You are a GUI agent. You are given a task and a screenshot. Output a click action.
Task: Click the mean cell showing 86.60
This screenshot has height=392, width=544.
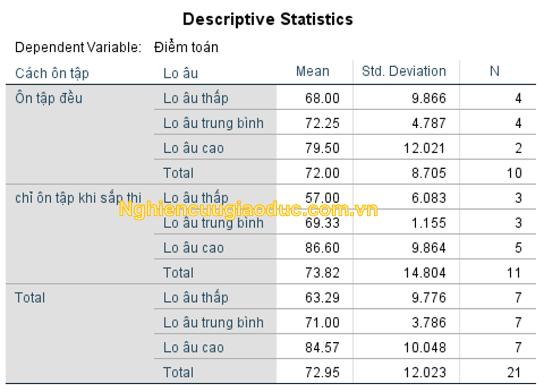(322, 248)
